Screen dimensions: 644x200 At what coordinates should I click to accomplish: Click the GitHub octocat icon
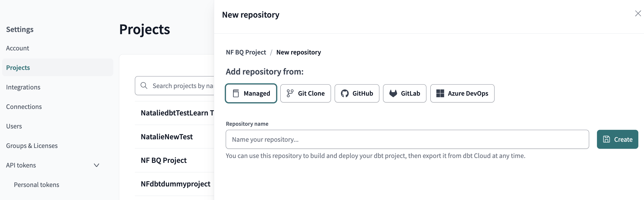[x=345, y=93]
